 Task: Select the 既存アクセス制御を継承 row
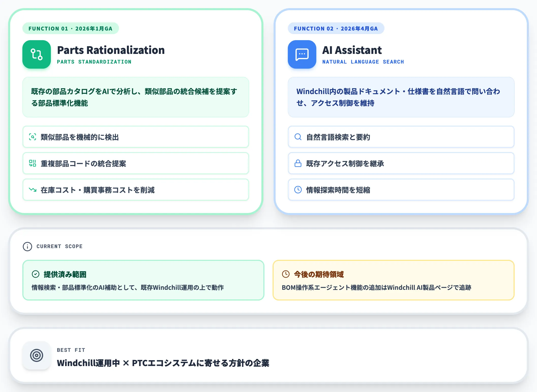tap(401, 163)
